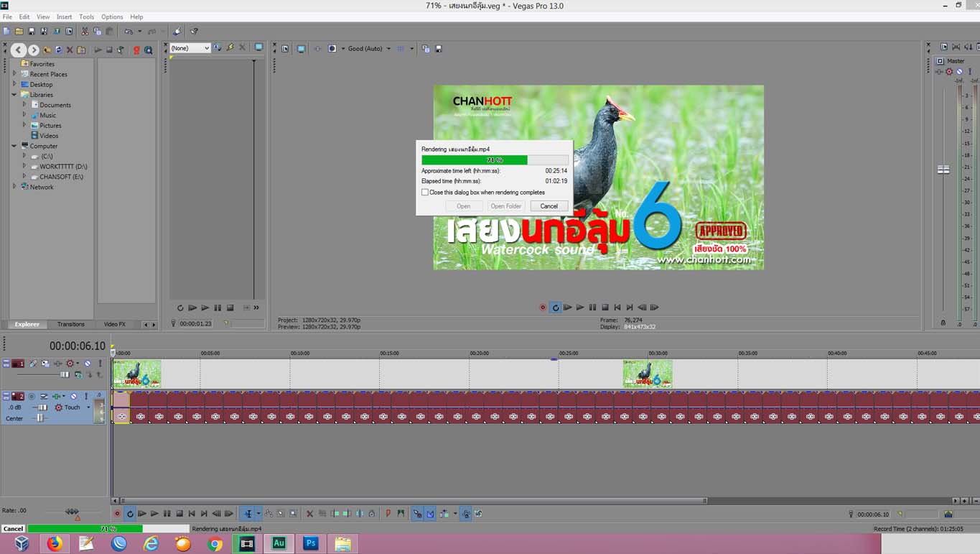Click the Explorer forward arrow button
The height and width of the screenshot is (554, 980).
tap(34, 50)
